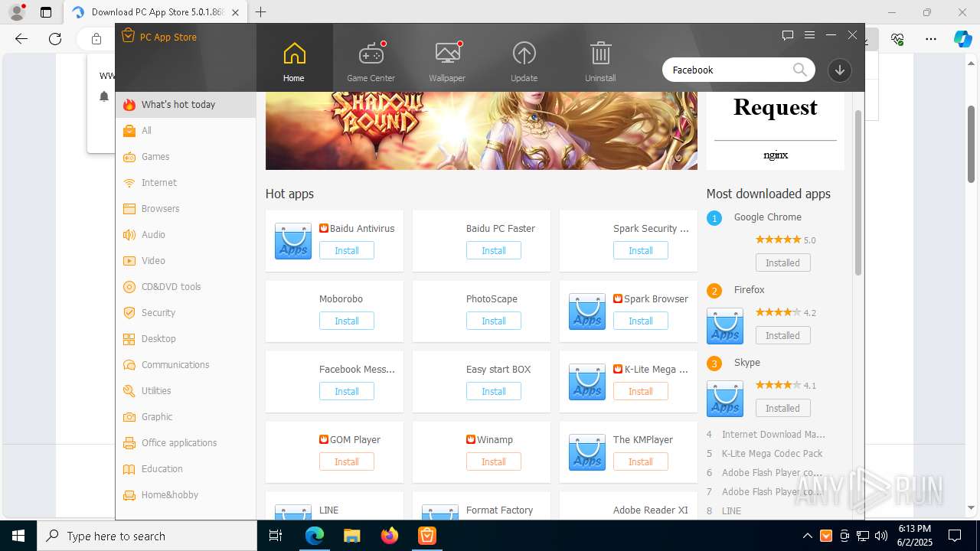Viewport: 980px width, 551px height.
Task: Select the Internet category
Action: click(x=186, y=183)
